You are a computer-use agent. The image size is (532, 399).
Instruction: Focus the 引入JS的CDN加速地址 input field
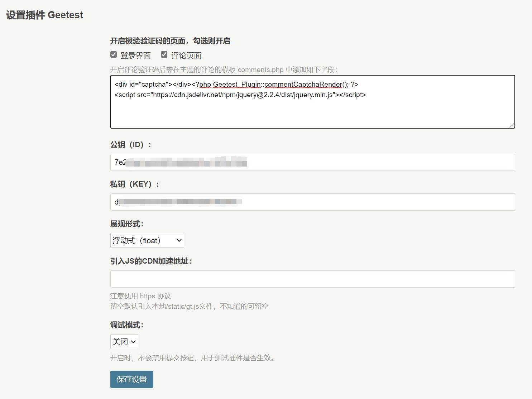(312, 279)
